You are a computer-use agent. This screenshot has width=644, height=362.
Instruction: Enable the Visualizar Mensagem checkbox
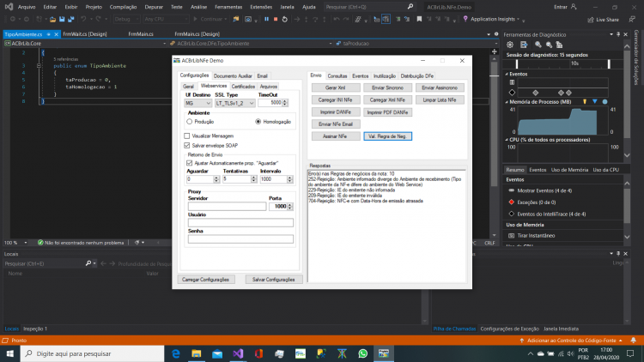187,136
